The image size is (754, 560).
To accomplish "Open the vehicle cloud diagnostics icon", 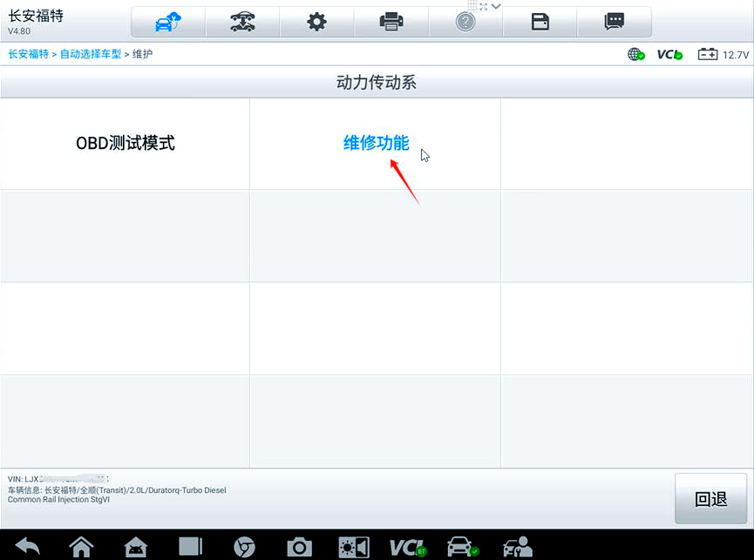I will (x=168, y=22).
